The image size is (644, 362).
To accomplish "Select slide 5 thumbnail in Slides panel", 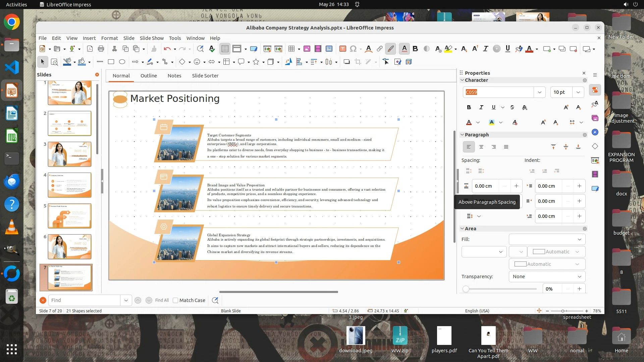I will point(69,216).
